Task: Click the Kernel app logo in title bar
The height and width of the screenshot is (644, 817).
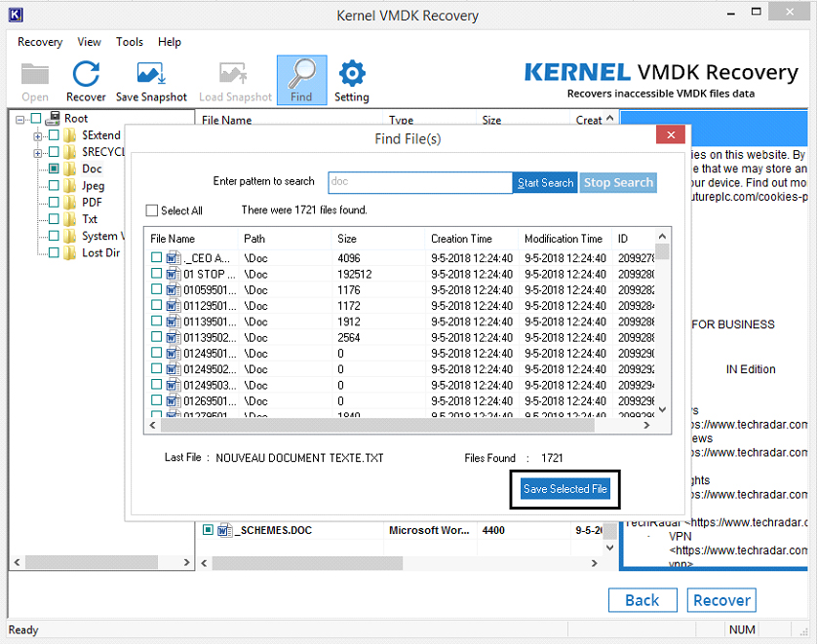Action: (17, 15)
